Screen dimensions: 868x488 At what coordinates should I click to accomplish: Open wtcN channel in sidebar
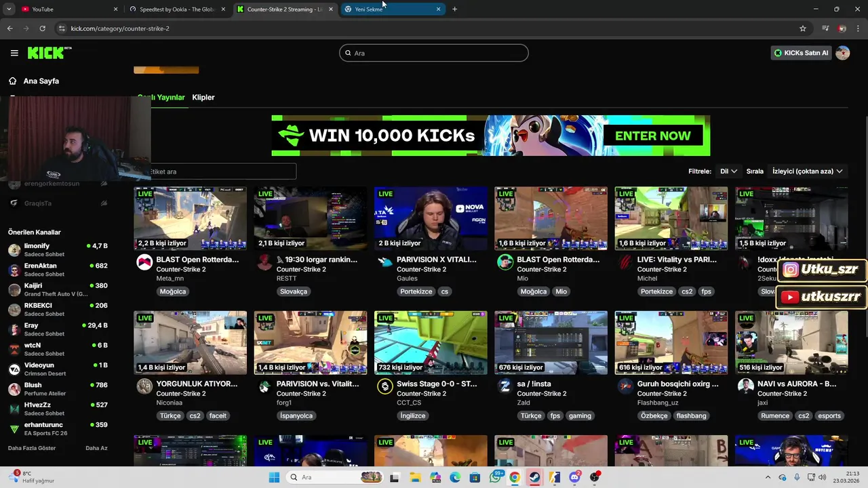click(x=58, y=349)
